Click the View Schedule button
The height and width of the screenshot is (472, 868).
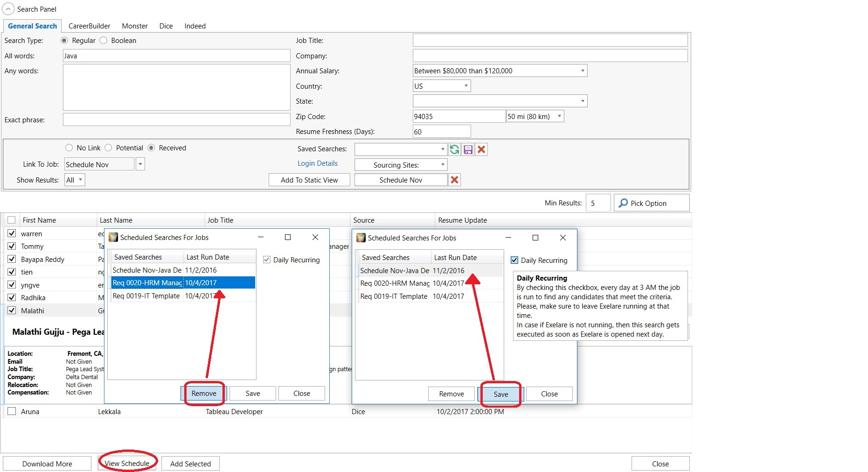tap(127, 464)
